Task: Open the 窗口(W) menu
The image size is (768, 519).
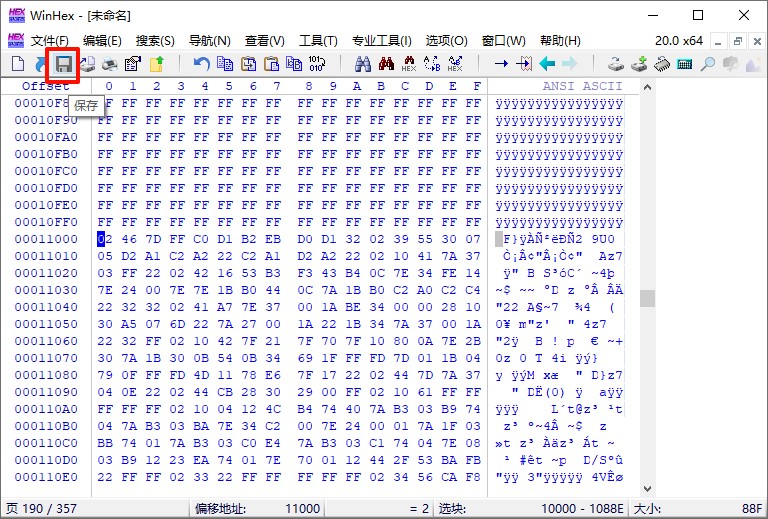Action: pos(504,41)
